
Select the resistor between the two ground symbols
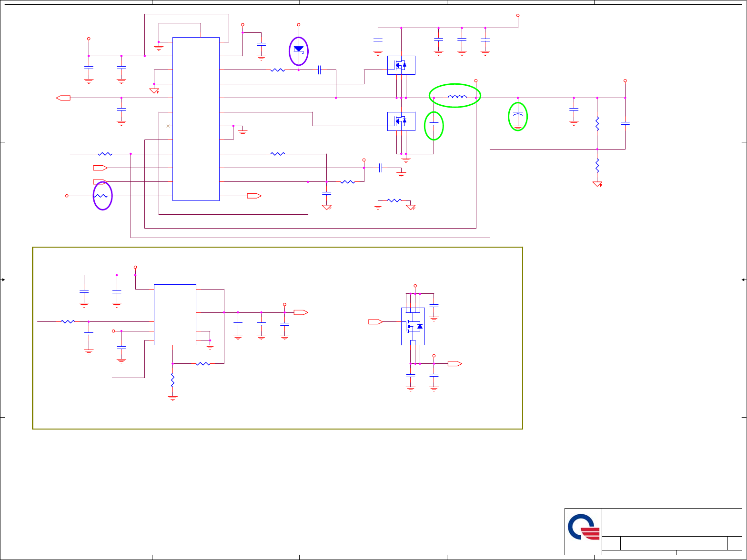(x=394, y=200)
